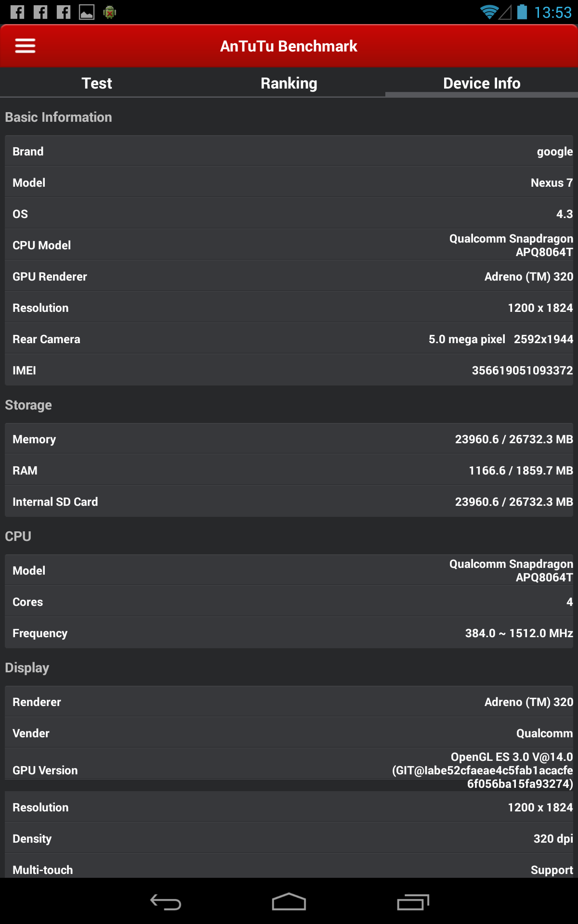
Task: Tap the RAM usage row
Action: click(x=289, y=470)
